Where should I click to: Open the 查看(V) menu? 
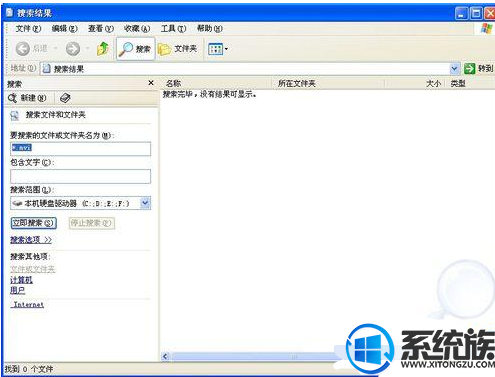(x=101, y=29)
